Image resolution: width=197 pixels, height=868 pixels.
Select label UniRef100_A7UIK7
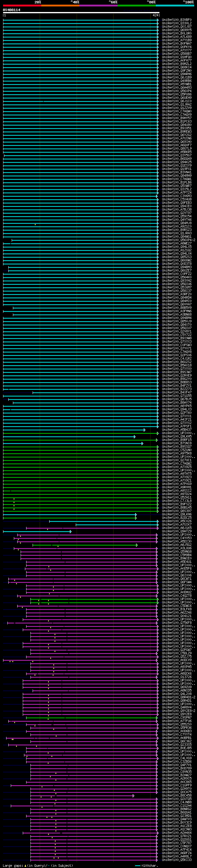click(177, 524)
